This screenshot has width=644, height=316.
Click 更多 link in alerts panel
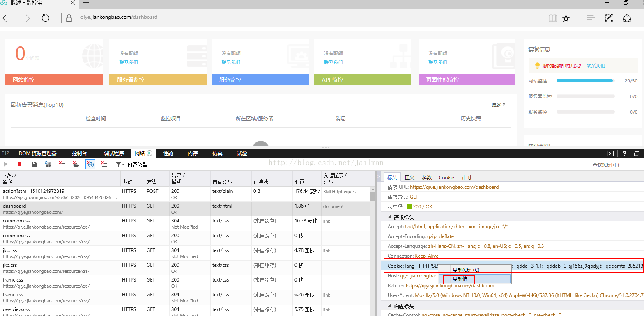[x=499, y=105]
